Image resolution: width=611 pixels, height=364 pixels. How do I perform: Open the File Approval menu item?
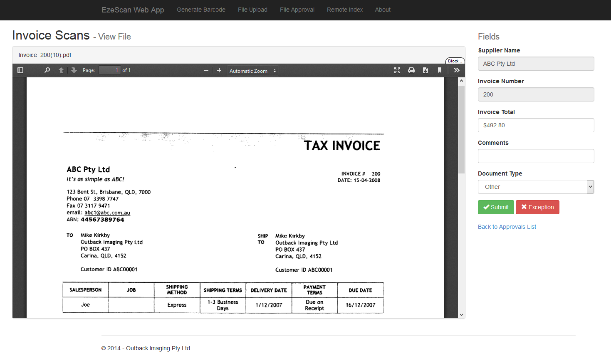pos(297,10)
